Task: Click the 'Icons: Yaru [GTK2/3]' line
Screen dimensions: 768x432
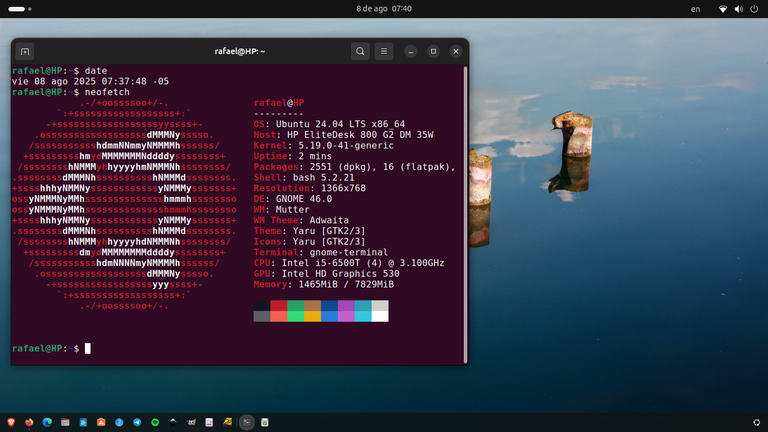Action: (309, 242)
